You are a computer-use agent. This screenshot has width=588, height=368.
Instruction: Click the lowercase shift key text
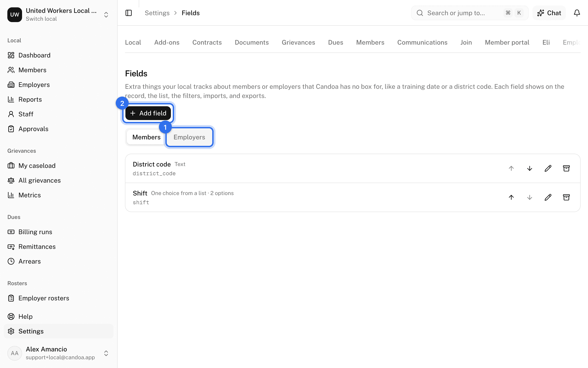coord(141,202)
